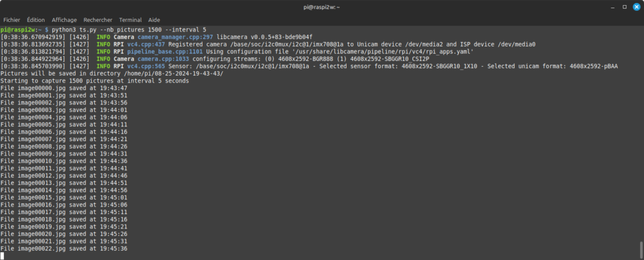Click the line for image00014.jpg
Viewport: 644px width, 260px height.
(x=64, y=190)
